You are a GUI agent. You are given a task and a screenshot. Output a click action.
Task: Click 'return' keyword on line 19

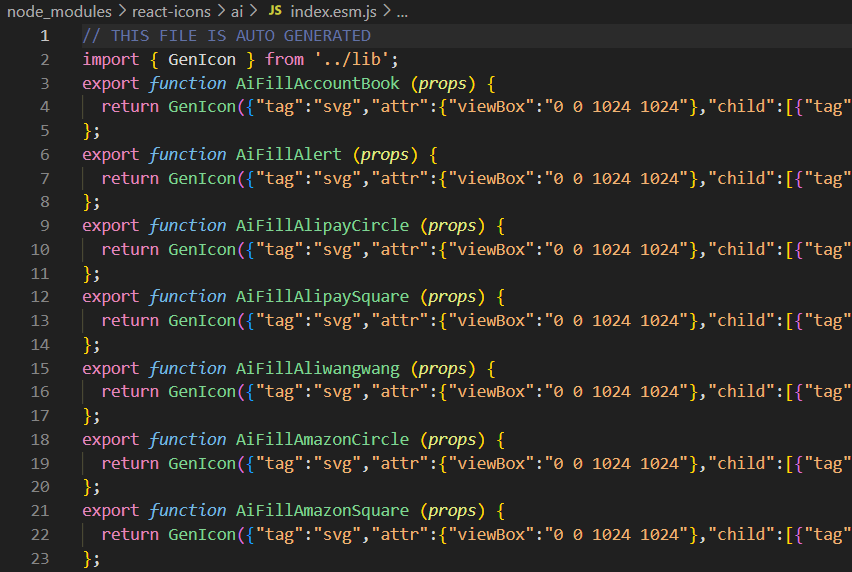130,463
